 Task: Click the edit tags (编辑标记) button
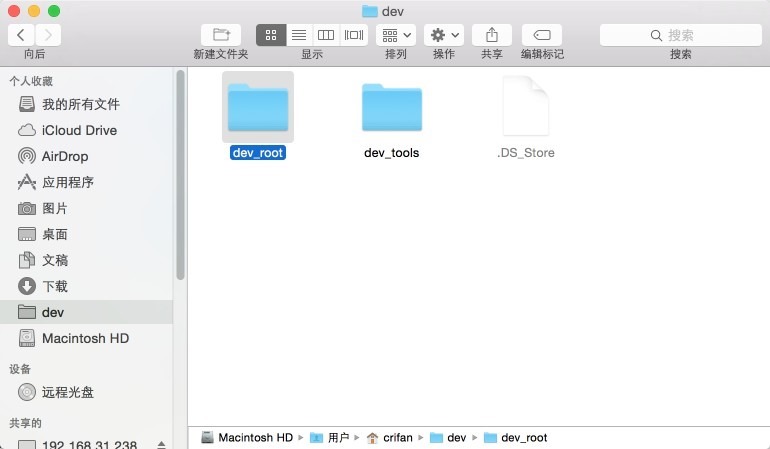pyautogui.click(x=542, y=35)
